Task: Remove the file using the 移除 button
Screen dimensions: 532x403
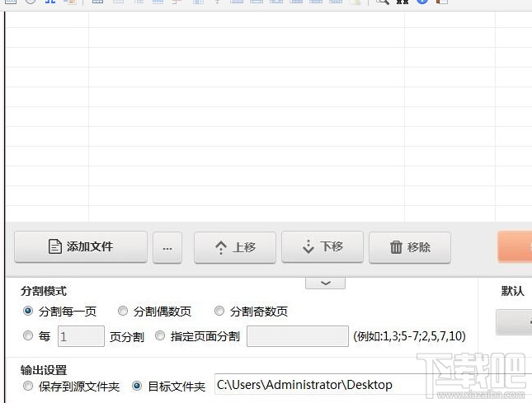Action: pyautogui.click(x=410, y=247)
